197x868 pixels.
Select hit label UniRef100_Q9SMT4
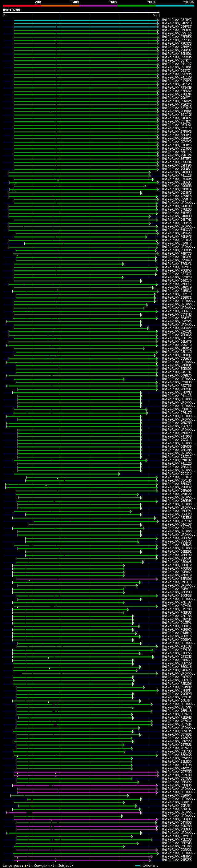pyautogui.click(x=177, y=199)
